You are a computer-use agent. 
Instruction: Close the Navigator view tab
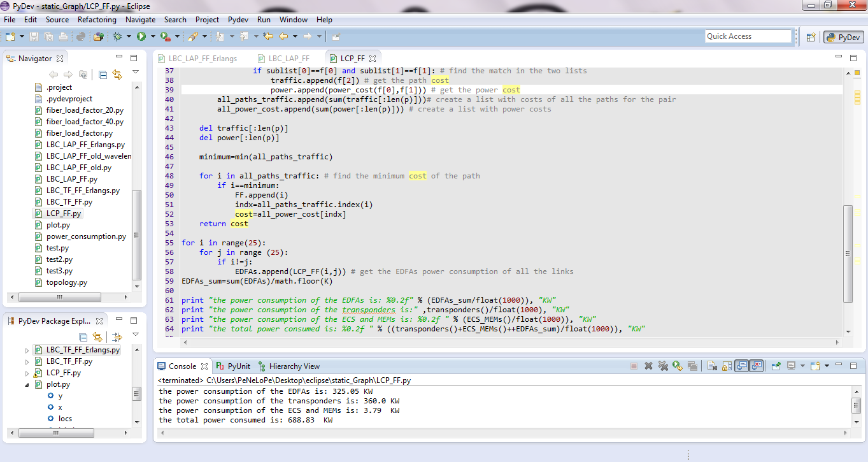pos(60,59)
